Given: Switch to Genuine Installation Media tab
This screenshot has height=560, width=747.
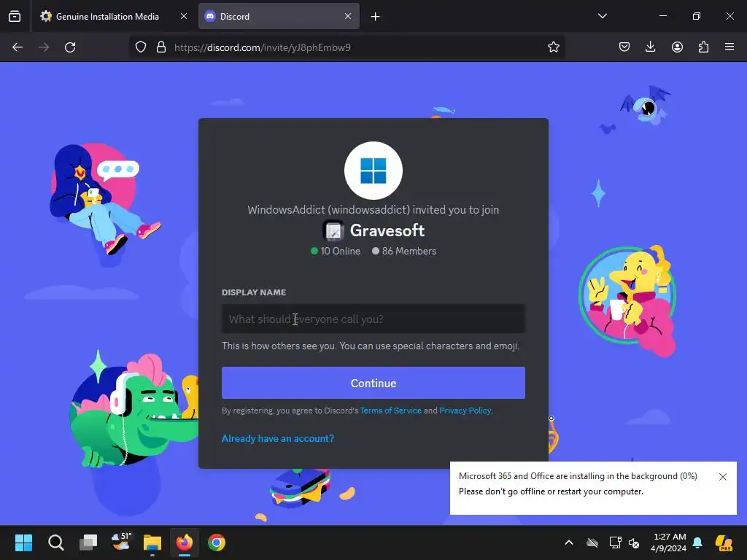Looking at the screenshot, I should point(114,16).
